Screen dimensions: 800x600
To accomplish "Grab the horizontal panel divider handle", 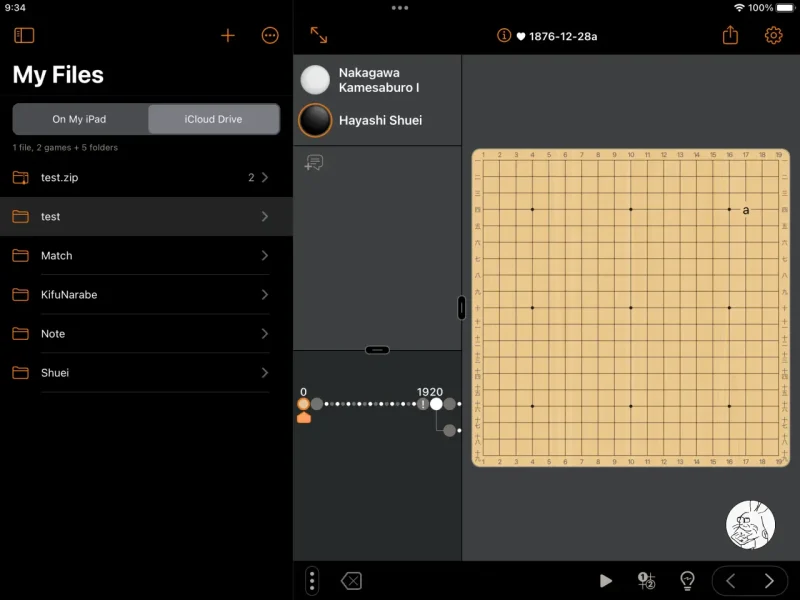I will [x=378, y=350].
